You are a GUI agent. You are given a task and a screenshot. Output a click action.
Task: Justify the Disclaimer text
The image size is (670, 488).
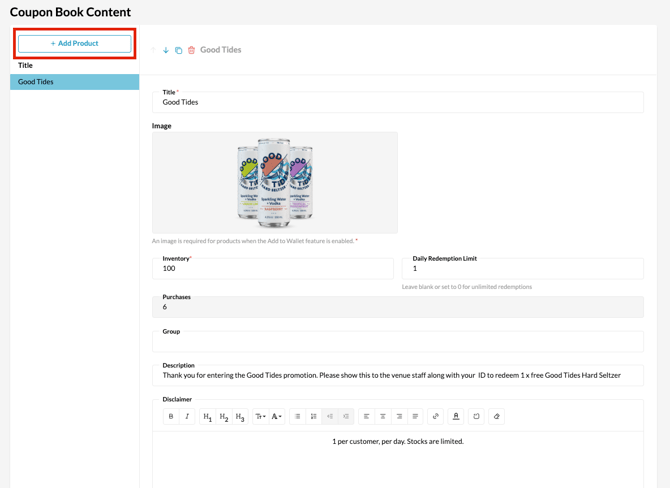click(x=415, y=416)
